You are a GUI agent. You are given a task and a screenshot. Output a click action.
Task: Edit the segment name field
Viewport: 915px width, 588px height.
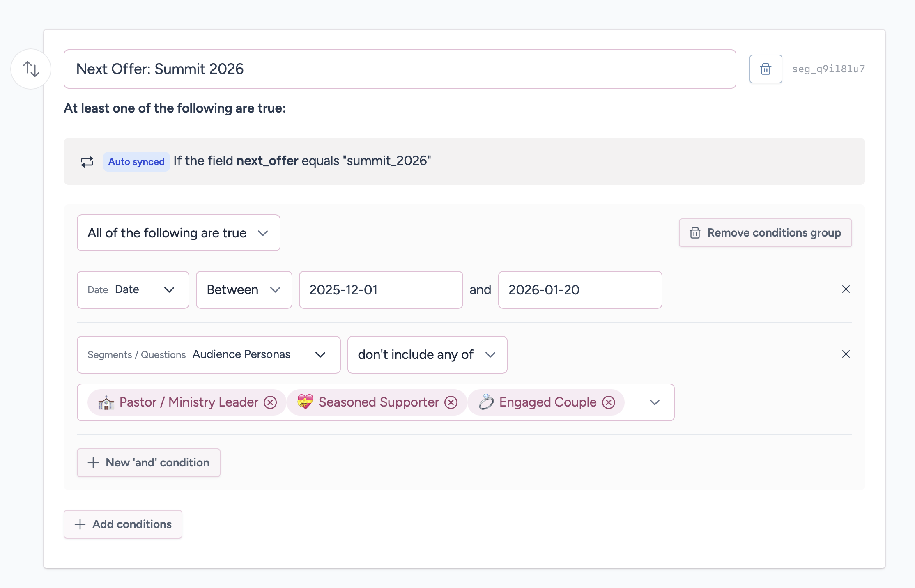point(399,69)
